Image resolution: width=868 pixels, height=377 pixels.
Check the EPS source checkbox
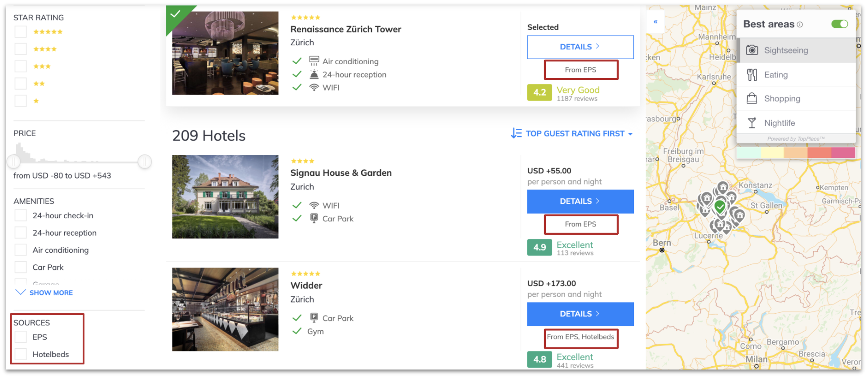[21, 337]
